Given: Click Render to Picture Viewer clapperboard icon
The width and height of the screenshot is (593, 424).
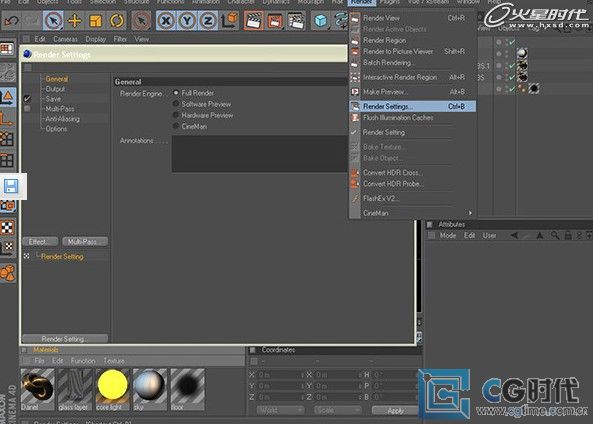Looking at the screenshot, I should [x=275, y=20].
